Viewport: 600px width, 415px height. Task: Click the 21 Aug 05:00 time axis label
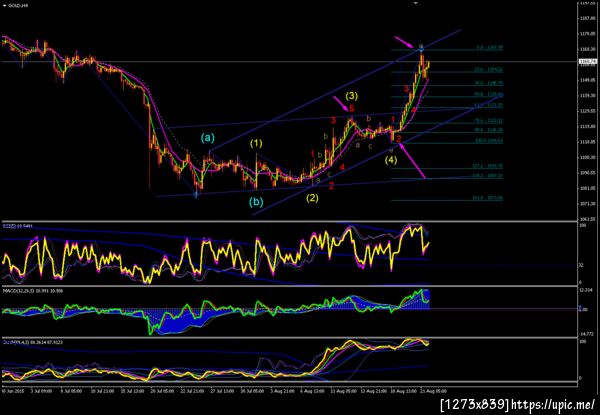point(436,391)
